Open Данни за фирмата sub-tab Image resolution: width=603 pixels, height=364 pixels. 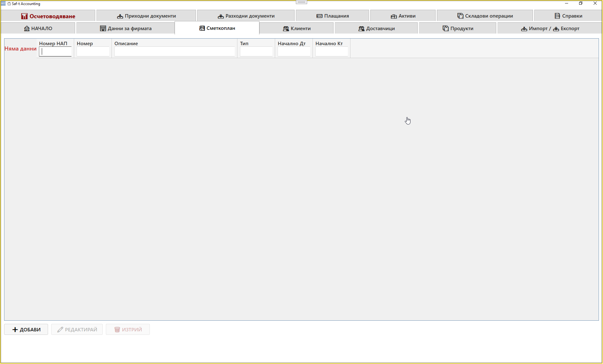[x=125, y=28]
